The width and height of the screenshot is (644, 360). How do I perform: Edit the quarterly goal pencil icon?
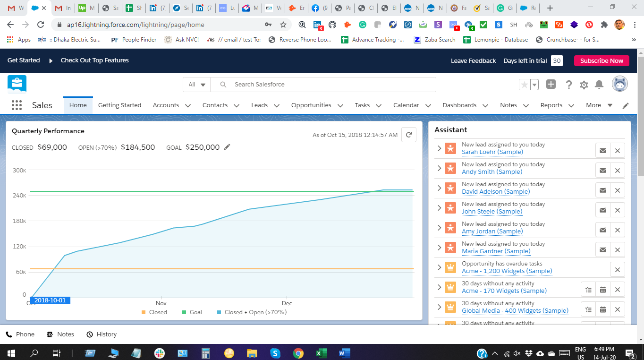click(227, 147)
